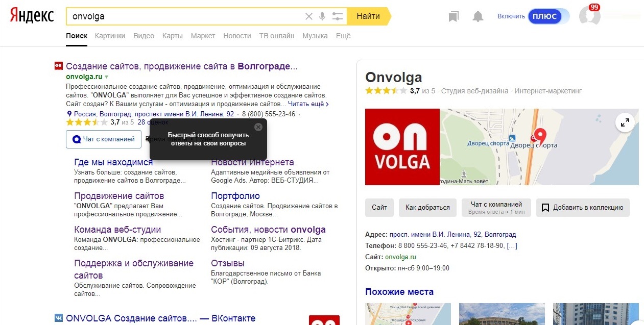Select the Onvolga logo image in card

click(402, 147)
